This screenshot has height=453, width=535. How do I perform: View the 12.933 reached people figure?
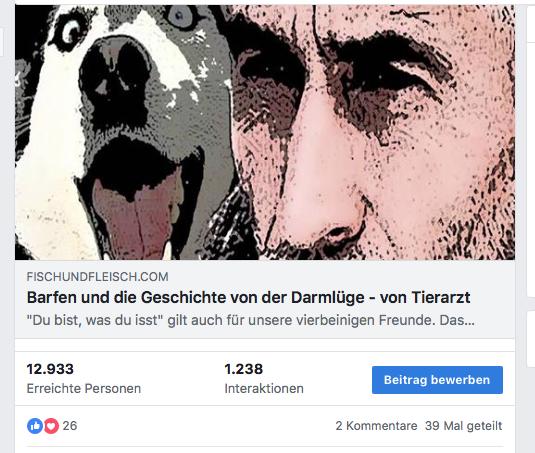click(50, 369)
